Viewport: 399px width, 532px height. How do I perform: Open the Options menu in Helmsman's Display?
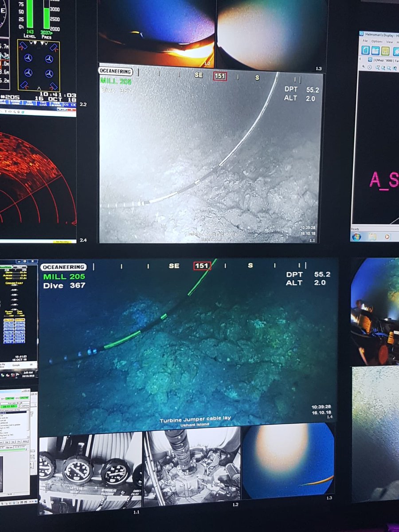pos(376,41)
